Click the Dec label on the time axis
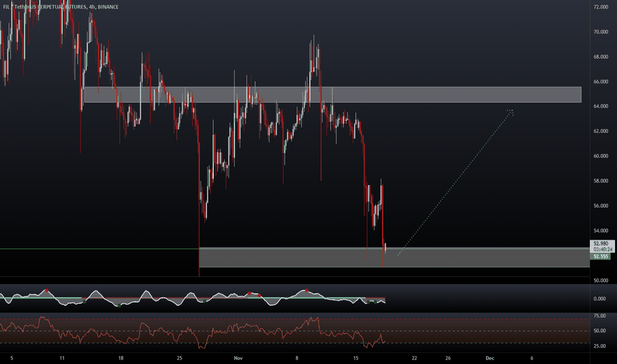This screenshot has width=617, height=364. click(x=489, y=358)
